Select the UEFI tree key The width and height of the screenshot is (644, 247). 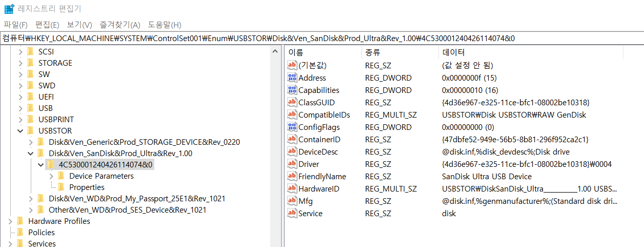pyautogui.click(x=46, y=97)
